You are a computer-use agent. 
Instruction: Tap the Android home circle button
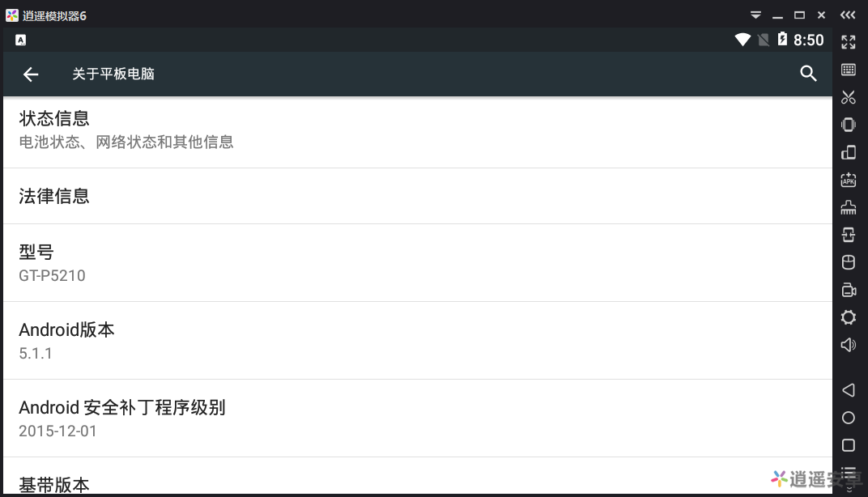point(848,418)
